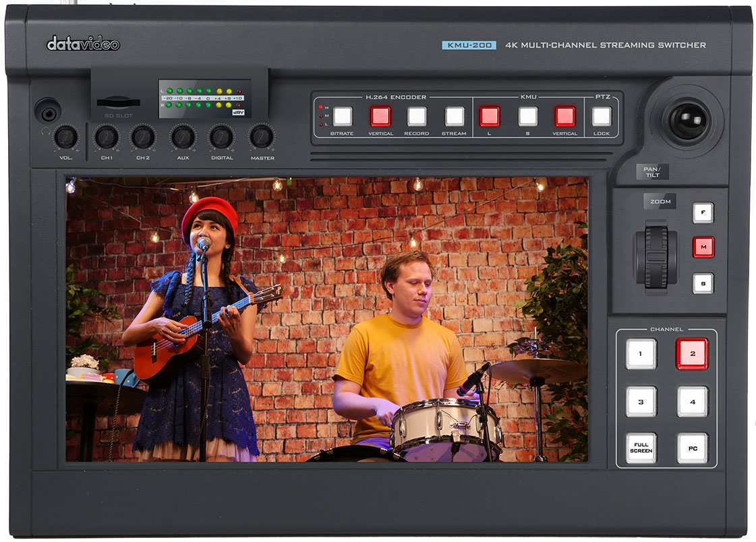Select the KMU L button
This screenshot has height=542, width=756.
pos(489,117)
